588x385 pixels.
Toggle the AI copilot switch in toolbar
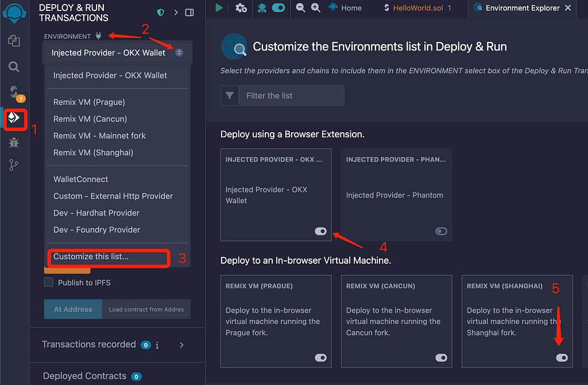tap(278, 7)
